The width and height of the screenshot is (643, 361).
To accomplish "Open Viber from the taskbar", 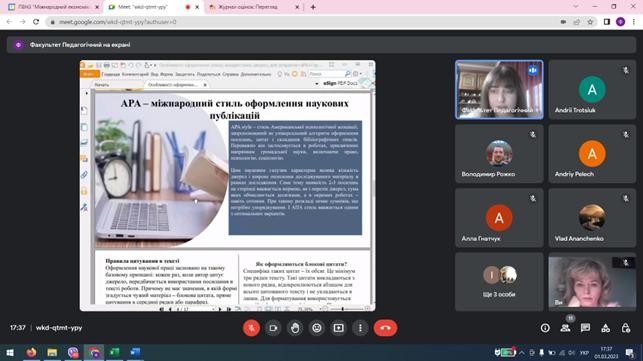I will click(x=73, y=352).
